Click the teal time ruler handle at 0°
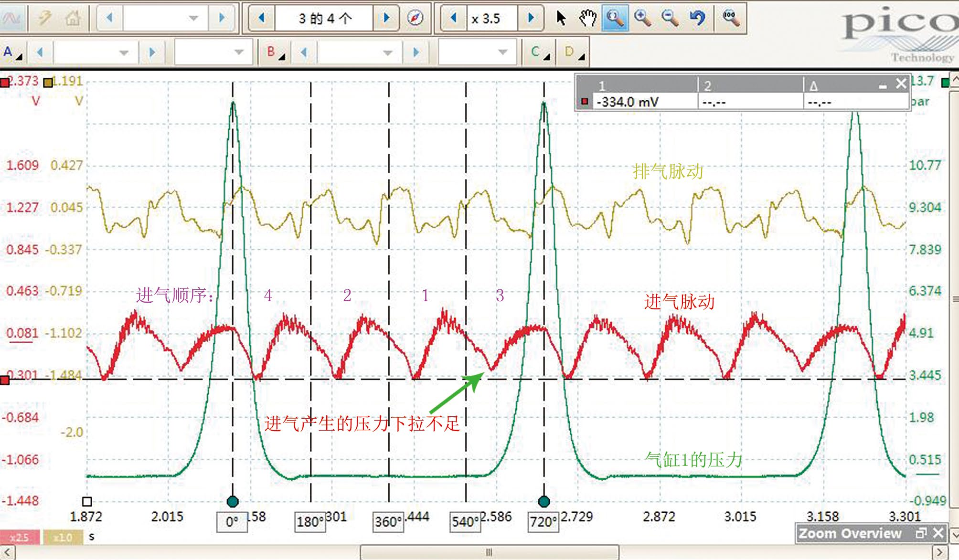 tap(233, 501)
